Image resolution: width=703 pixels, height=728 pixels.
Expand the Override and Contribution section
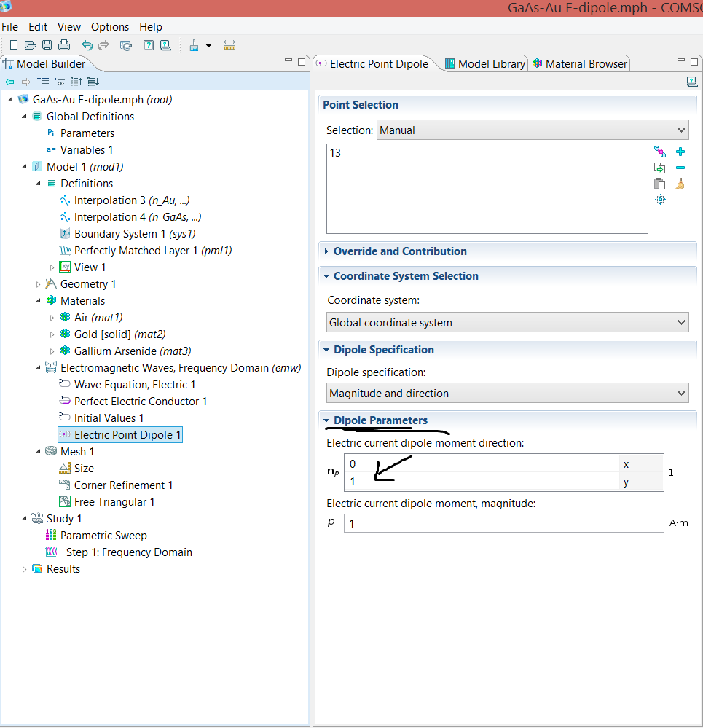point(400,251)
